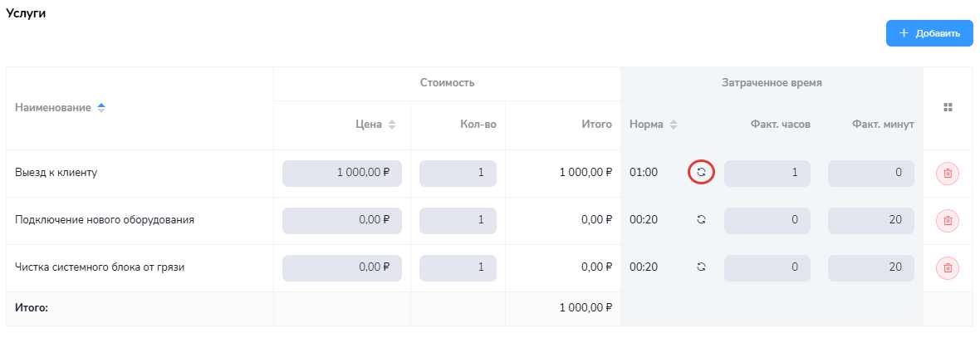Edit actual minutes for Подключение нового оборудования

pyautogui.click(x=870, y=221)
